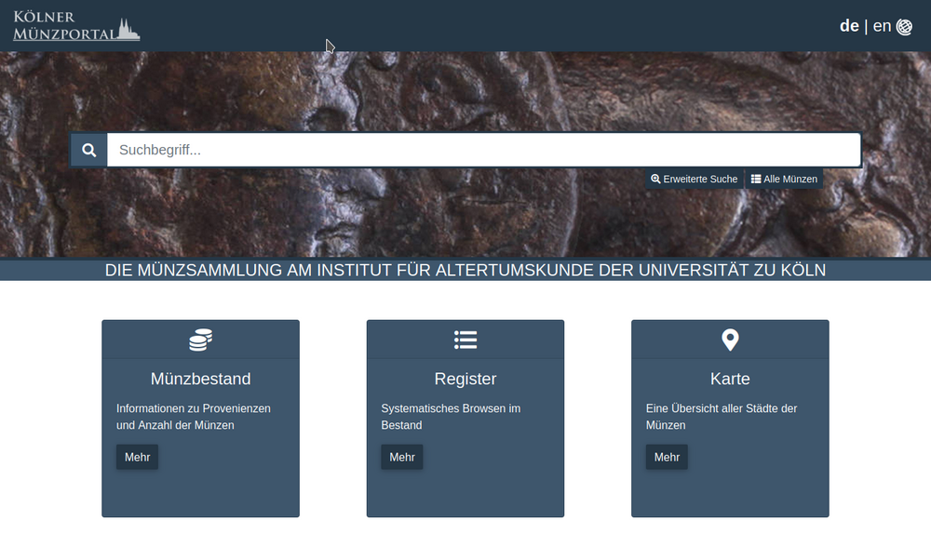The height and width of the screenshot is (560, 931).
Task: Click the table icon in Alle Münzen
Action: coord(756,180)
